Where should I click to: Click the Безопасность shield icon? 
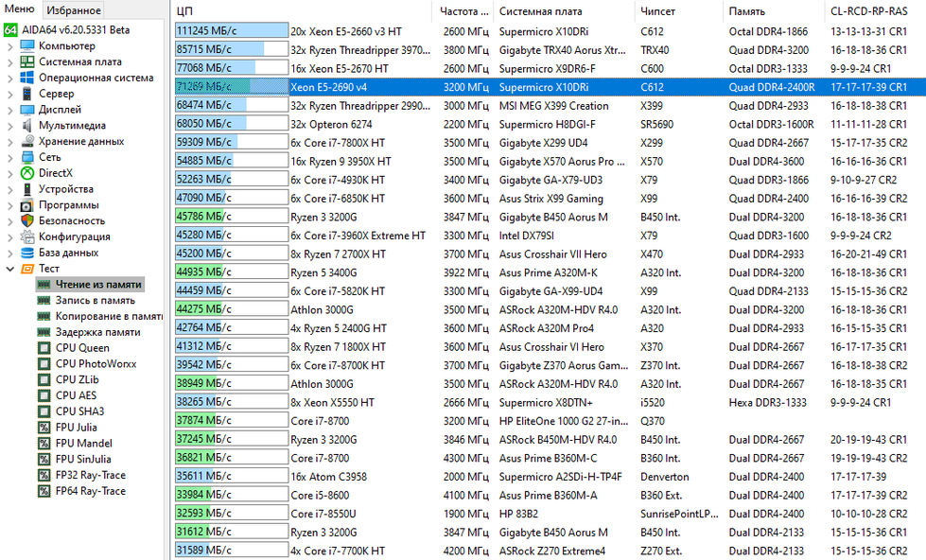pyautogui.click(x=27, y=220)
